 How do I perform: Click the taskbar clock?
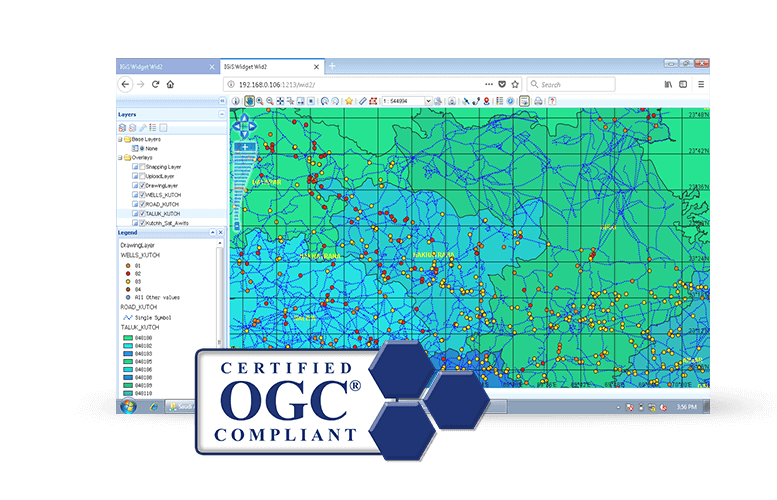(686, 407)
